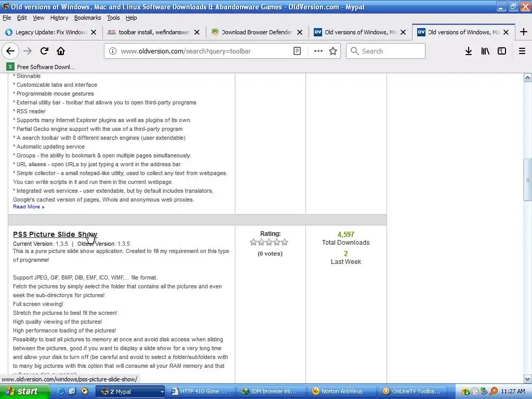Image resolution: width=532 pixels, height=399 pixels.
Task: Open the History menu
Action: point(59,18)
